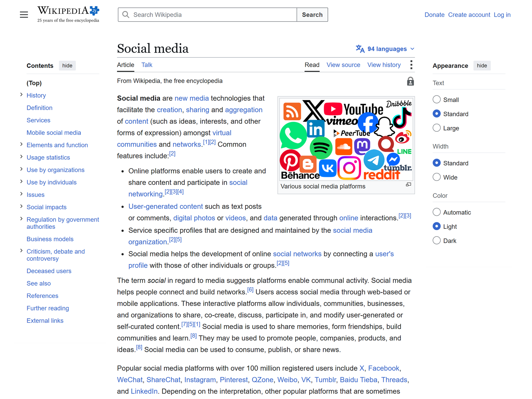Click the page protection padlock icon

411,81
